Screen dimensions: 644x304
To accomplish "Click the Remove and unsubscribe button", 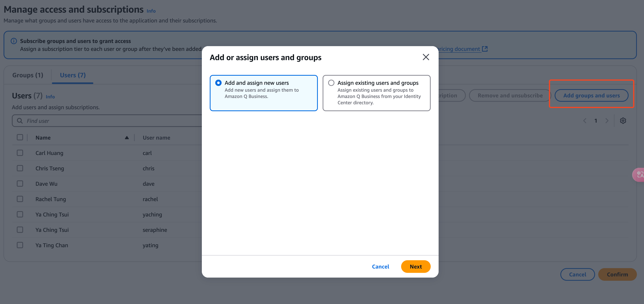I will 510,95.
